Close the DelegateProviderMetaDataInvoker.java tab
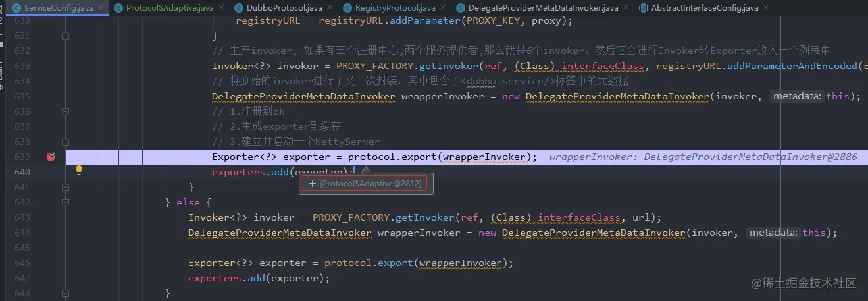 coord(626,8)
